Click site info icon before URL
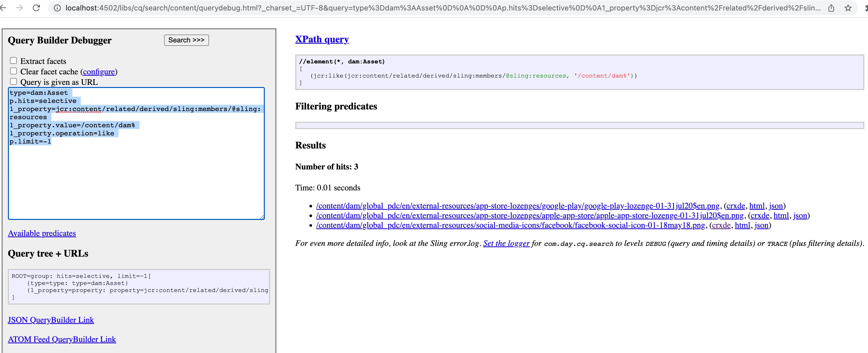 tap(57, 8)
